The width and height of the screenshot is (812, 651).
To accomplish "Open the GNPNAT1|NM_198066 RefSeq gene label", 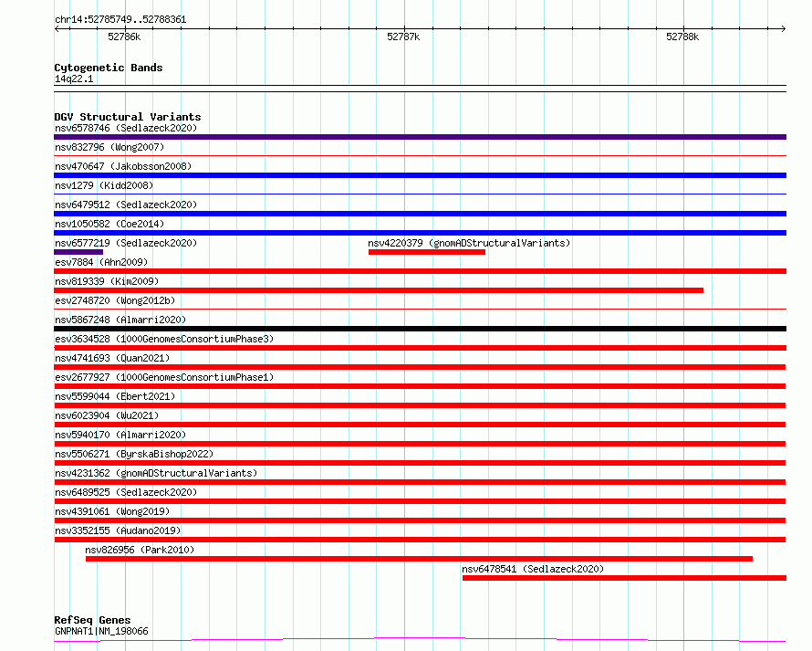I will (101, 631).
